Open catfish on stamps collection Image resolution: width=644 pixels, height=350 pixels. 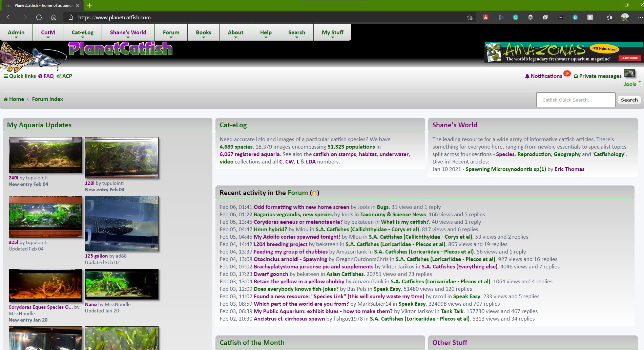click(334, 154)
